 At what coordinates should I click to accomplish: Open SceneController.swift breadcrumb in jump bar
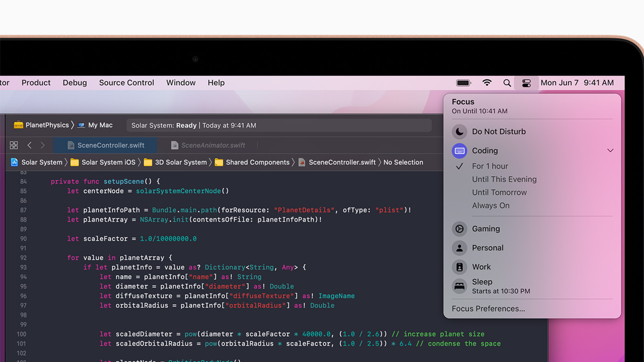[337, 162]
